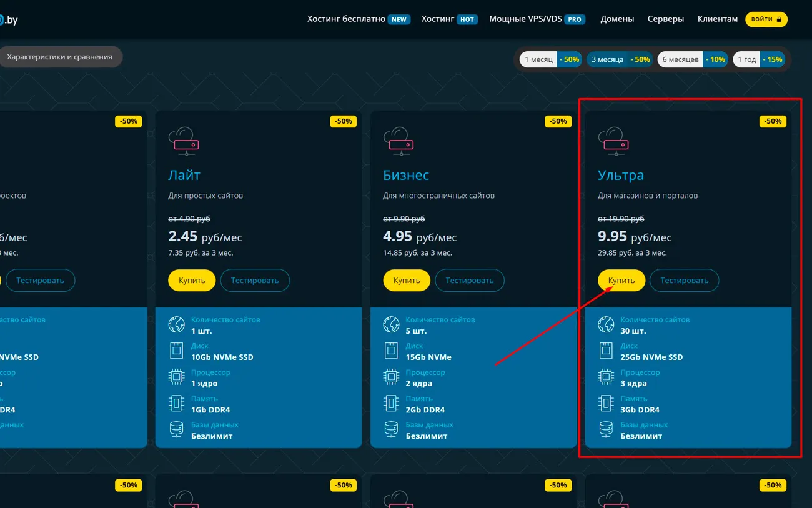The width and height of the screenshot is (812, 508).
Task: Open the Хостинг HOT menu item
Action: 449,19
